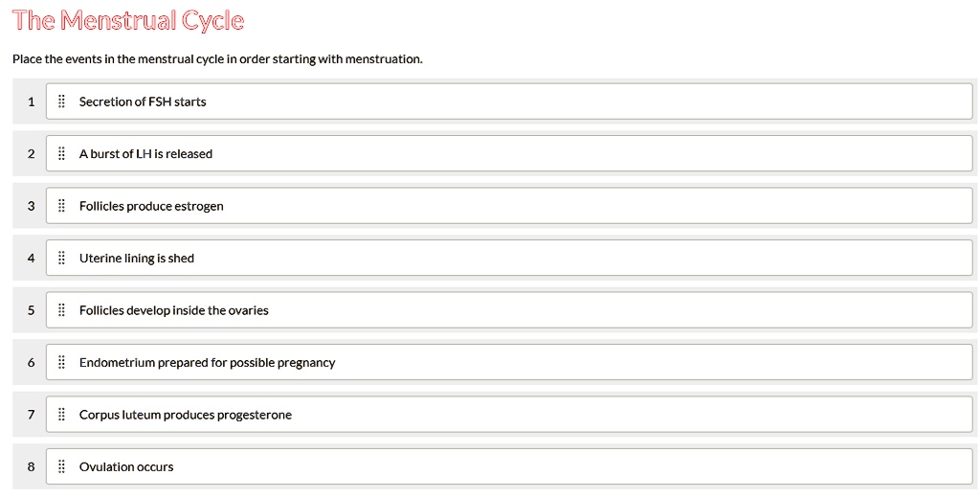This screenshot has height=498, width=980.
Task: Select Endometrium prepared for possible pregnancy item
Action: coord(509,362)
